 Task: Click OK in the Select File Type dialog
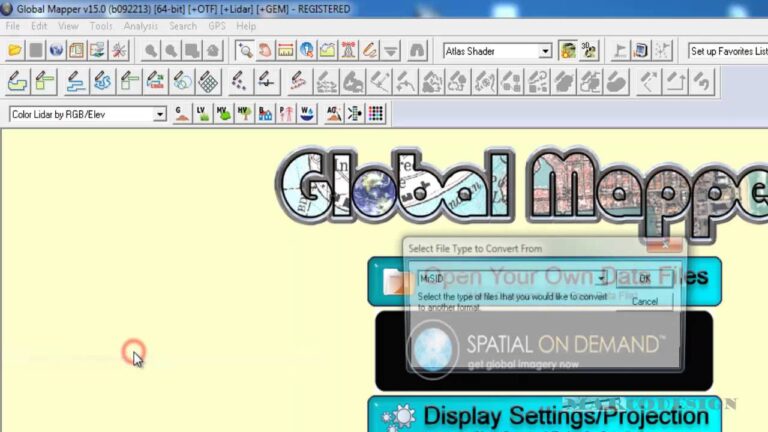tap(645, 279)
